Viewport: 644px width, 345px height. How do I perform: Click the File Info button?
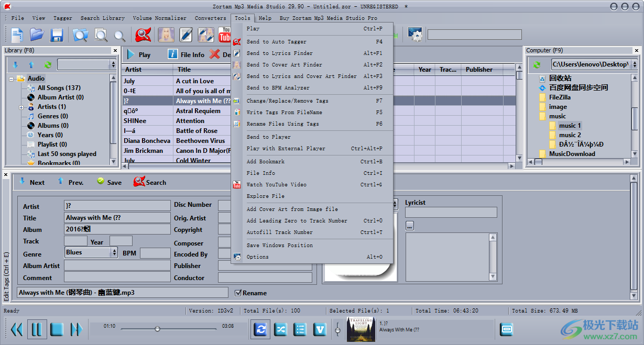click(x=185, y=54)
